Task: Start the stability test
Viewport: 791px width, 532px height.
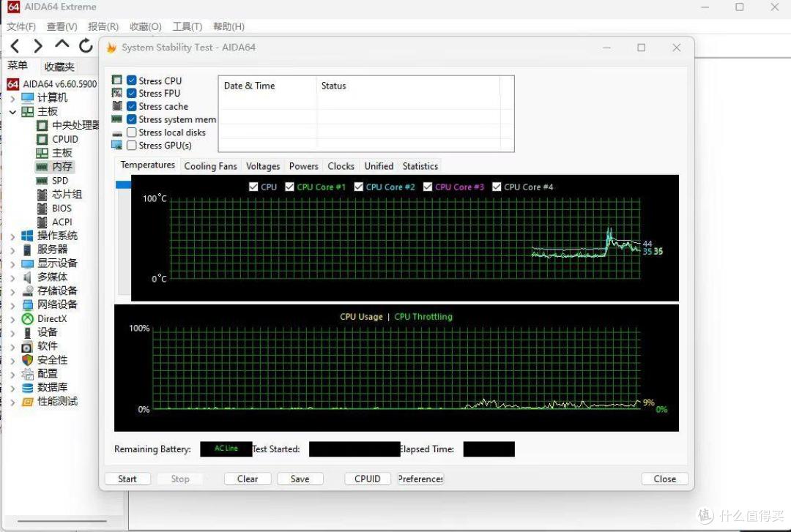Action: coord(127,479)
